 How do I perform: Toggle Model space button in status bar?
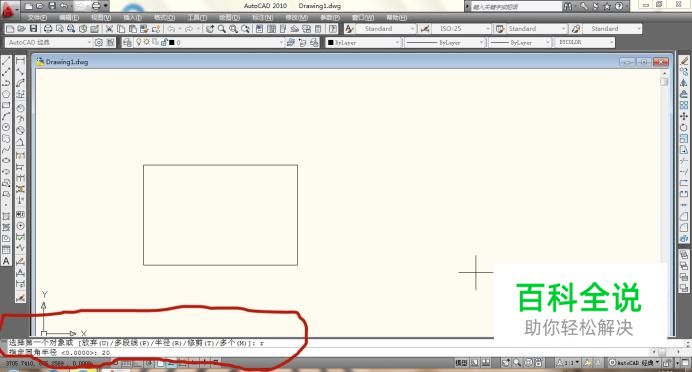coord(461,363)
